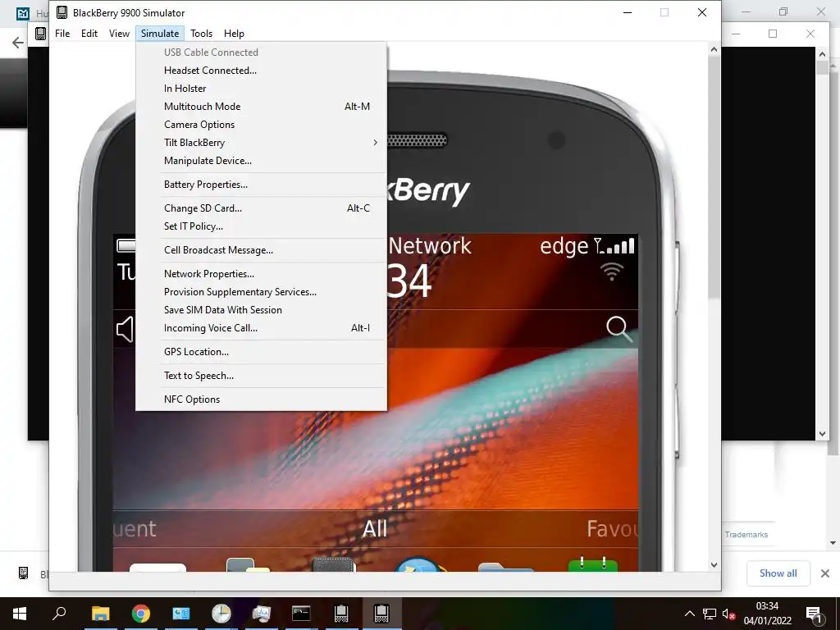
Task: Switch to active BlackBerry simulator taskbar icon
Action: point(381,614)
